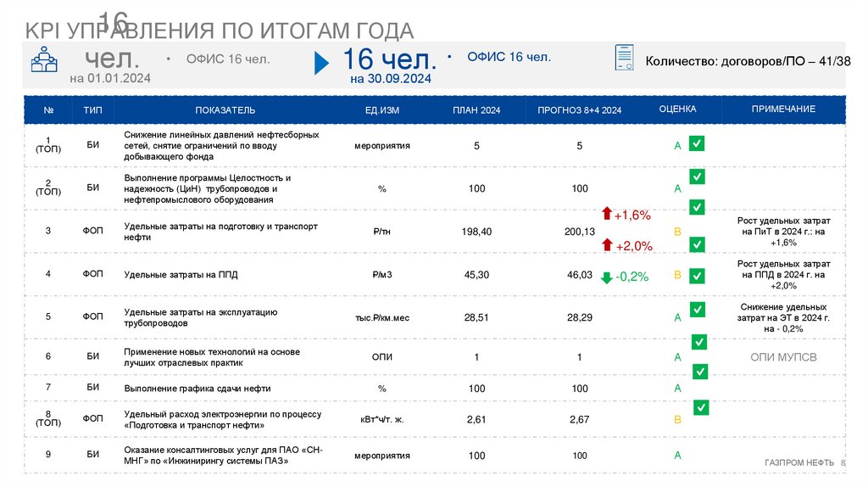Image resolution: width=868 pixels, height=487 pixels.
Task: Click the date на 01.01.2024
Action: [x=110, y=78]
